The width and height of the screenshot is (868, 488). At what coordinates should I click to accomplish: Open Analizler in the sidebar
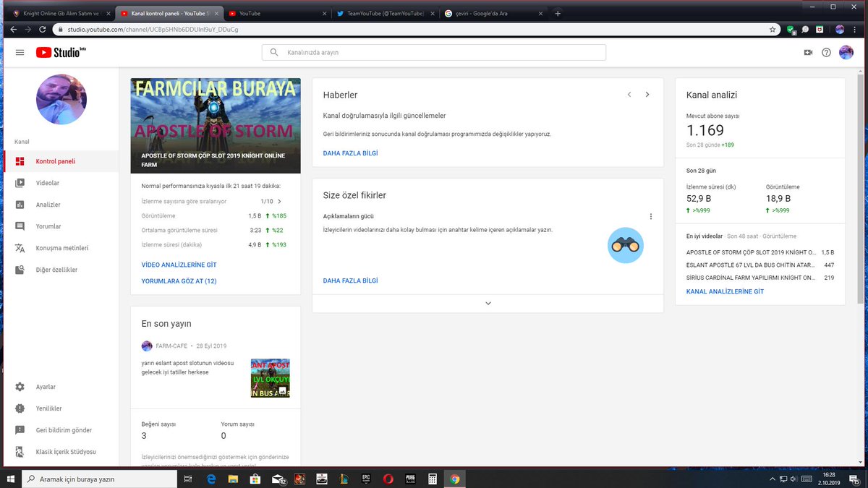coord(61,205)
